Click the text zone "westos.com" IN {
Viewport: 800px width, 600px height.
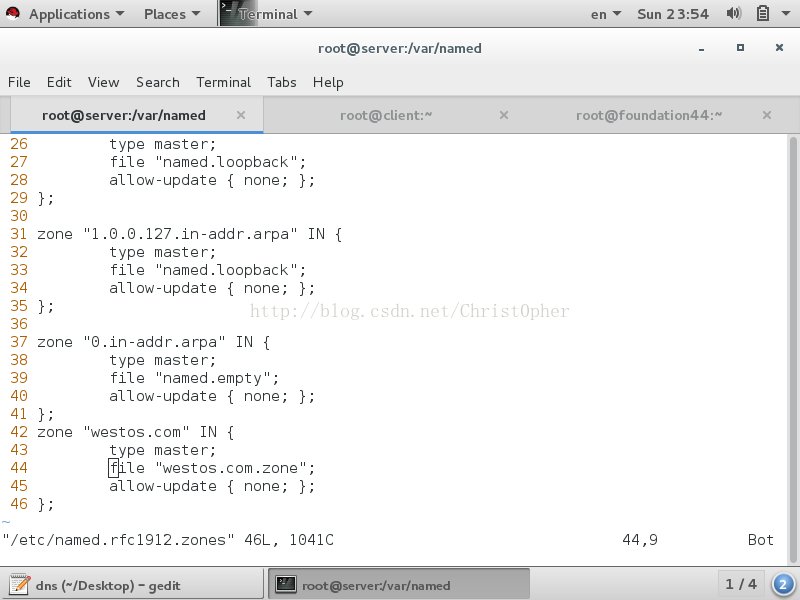click(x=136, y=432)
